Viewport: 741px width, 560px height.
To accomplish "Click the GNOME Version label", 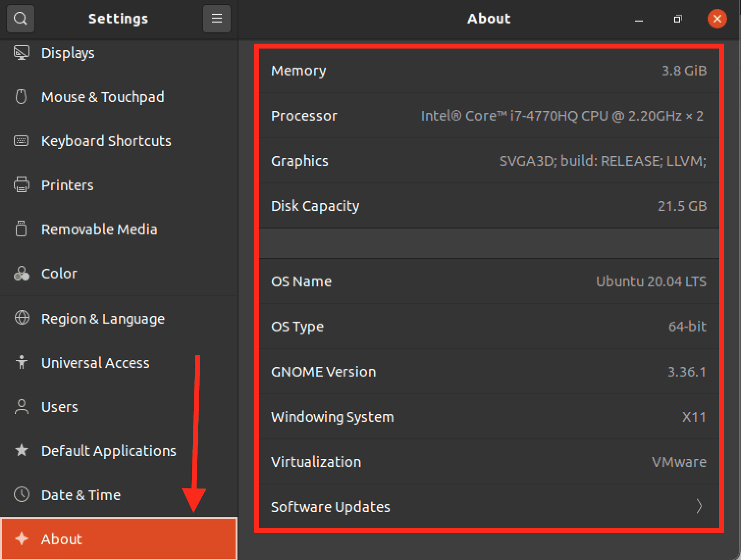I will 323,371.
